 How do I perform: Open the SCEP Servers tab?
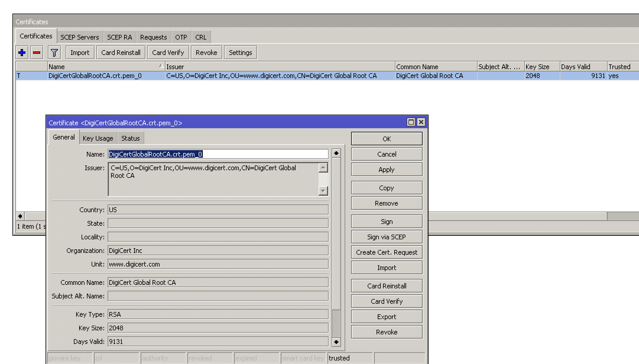80,37
